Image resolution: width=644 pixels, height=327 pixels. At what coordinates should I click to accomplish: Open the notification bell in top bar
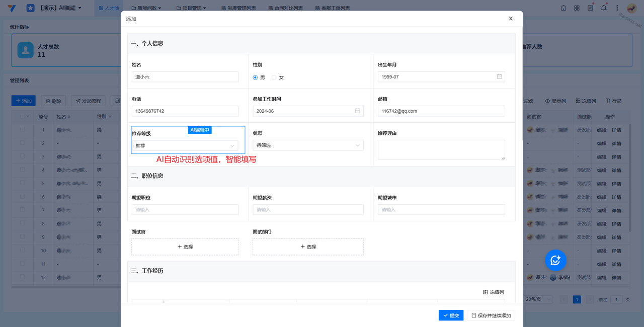click(603, 8)
